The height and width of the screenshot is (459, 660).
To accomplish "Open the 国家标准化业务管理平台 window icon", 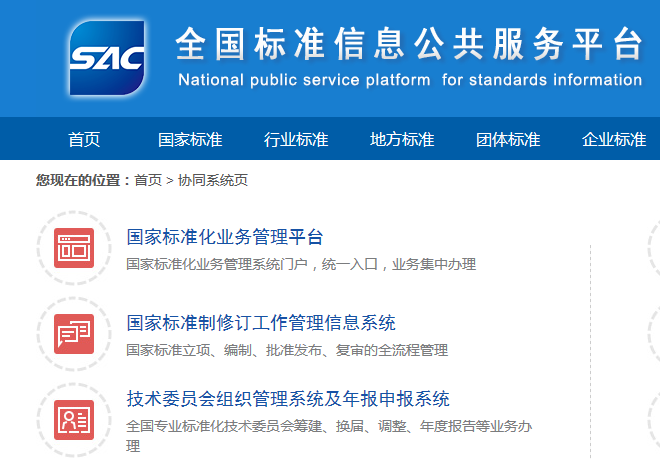I will pyautogui.click(x=74, y=248).
